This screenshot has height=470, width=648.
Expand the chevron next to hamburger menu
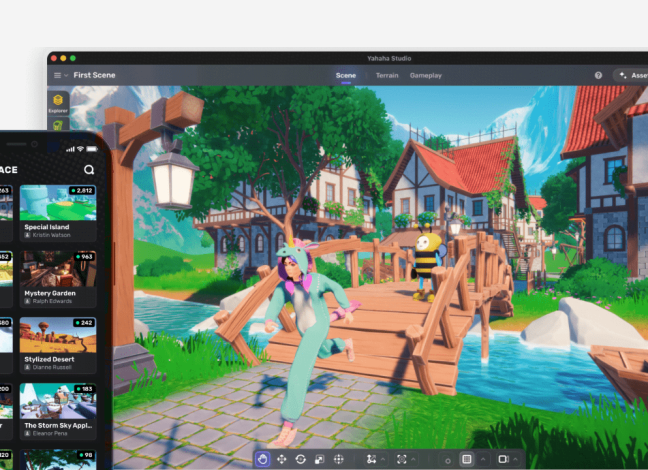pos(66,75)
